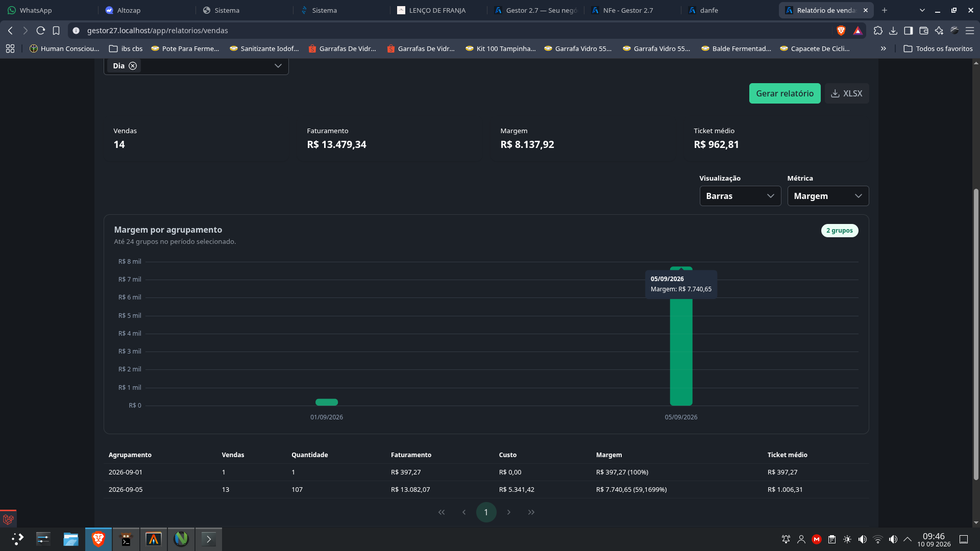Go to last page of table
Viewport: 980px width, 551px height.
pos(531,512)
